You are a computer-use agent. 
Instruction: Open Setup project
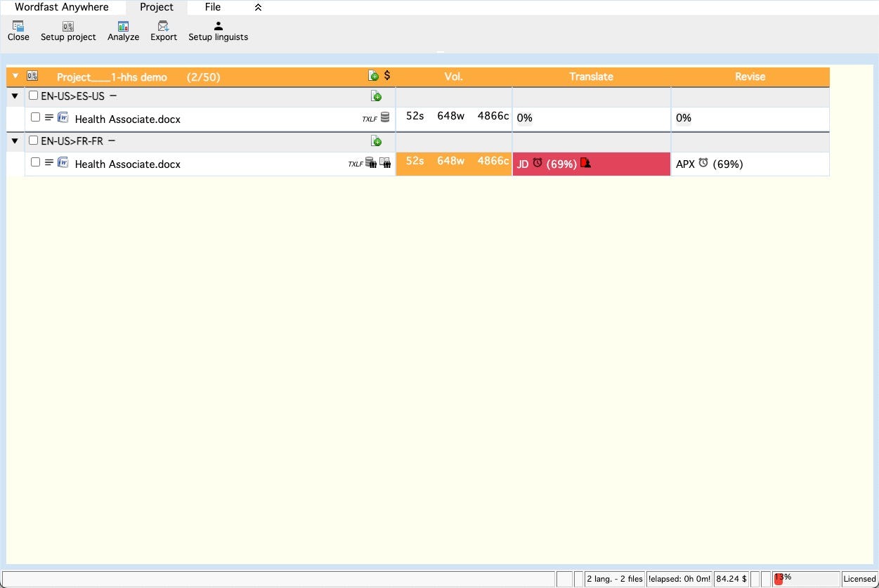pyautogui.click(x=68, y=30)
